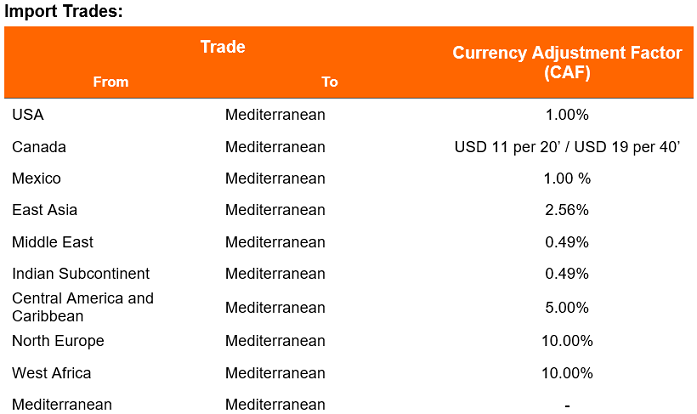
Task: Click the 'Import Trades:' title text
Action: (x=59, y=12)
